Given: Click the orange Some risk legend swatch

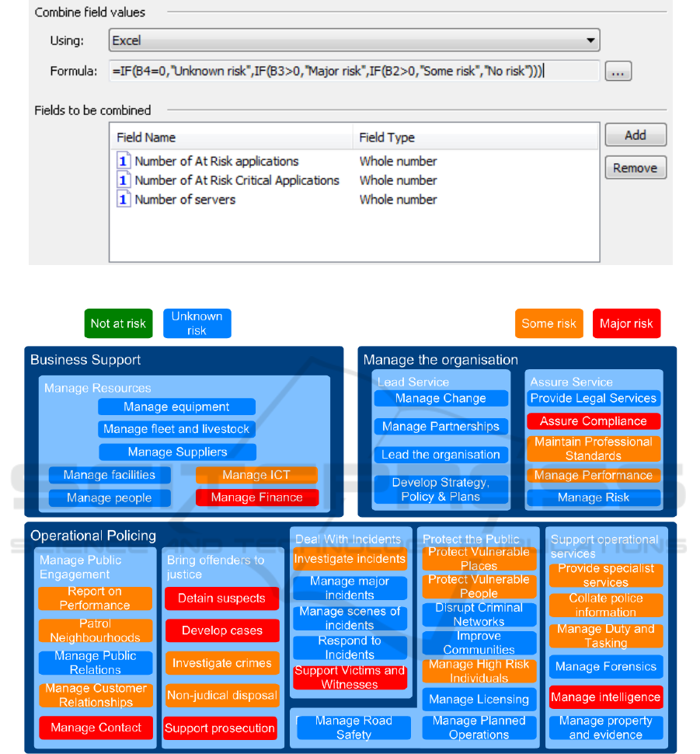Looking at the screenshot, I should 549,323.
